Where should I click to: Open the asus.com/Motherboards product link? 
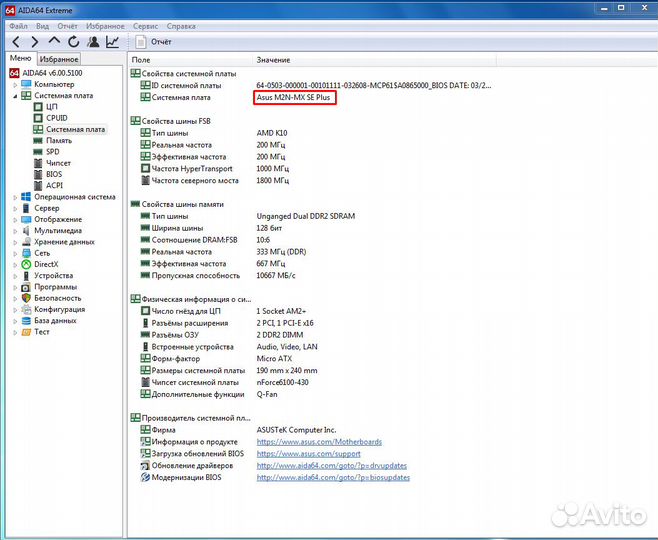coord(319,442)
